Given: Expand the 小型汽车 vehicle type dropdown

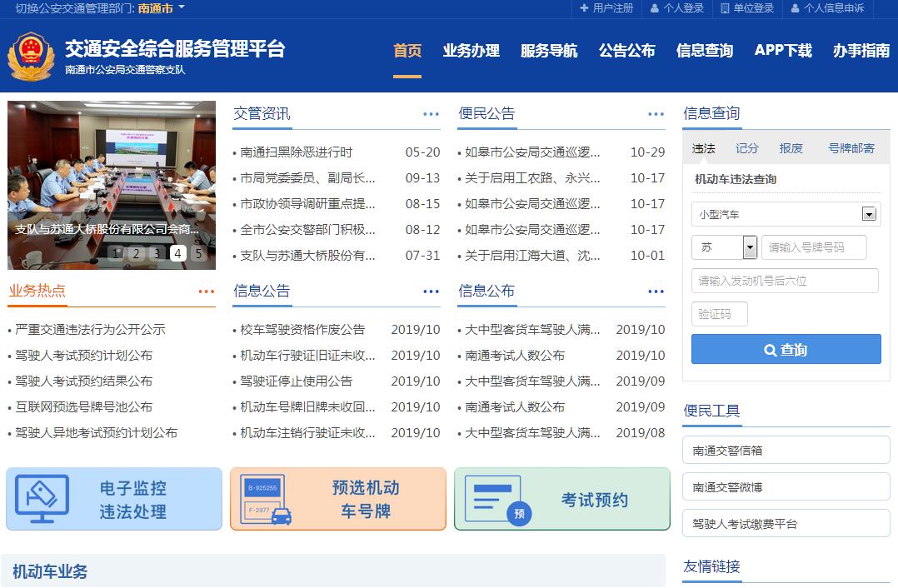Looking at the screenshot, I should 869,214.
